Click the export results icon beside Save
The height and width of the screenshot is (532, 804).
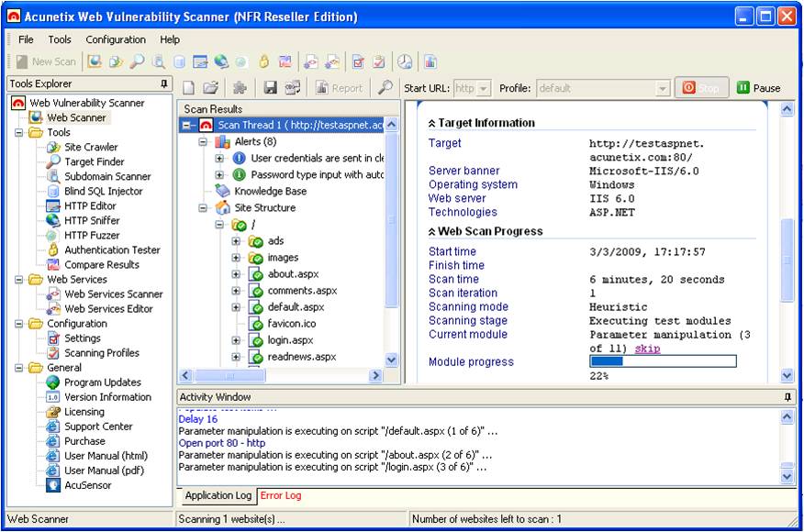[x=292, y=88]
